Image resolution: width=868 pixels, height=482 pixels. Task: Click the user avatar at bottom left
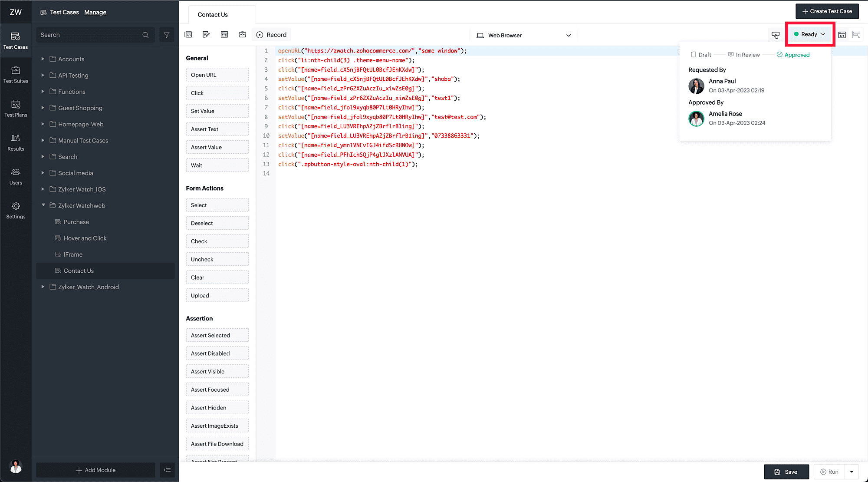point(16,466)
